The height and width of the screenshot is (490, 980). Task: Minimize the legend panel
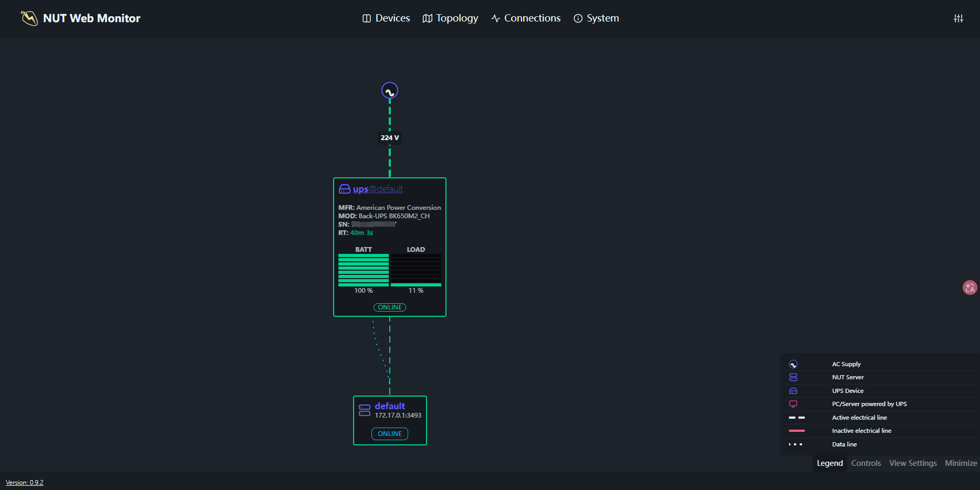(961, 463)
